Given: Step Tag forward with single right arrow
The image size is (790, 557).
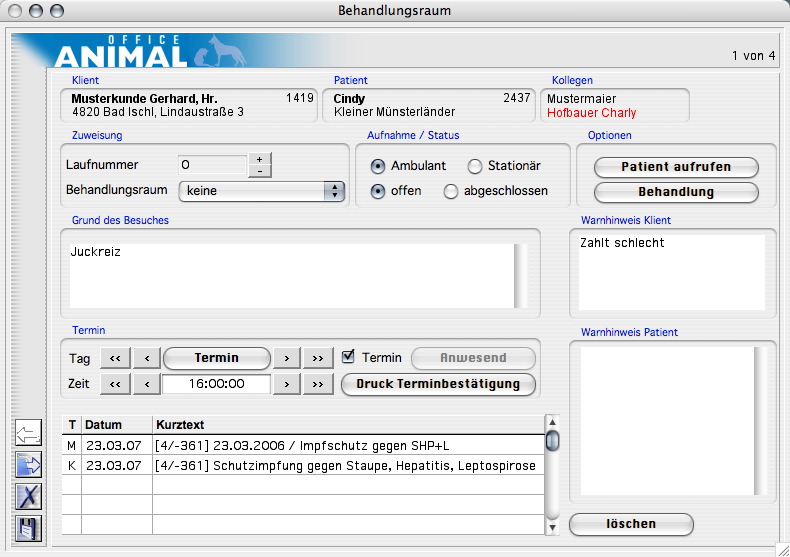Looking at the screenshot, I should 287,358.
